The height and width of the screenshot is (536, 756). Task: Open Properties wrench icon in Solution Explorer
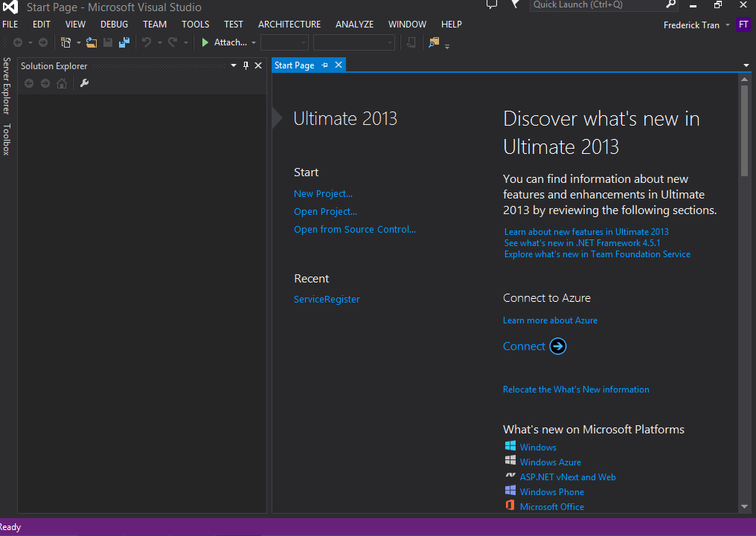tap(84, 83)
